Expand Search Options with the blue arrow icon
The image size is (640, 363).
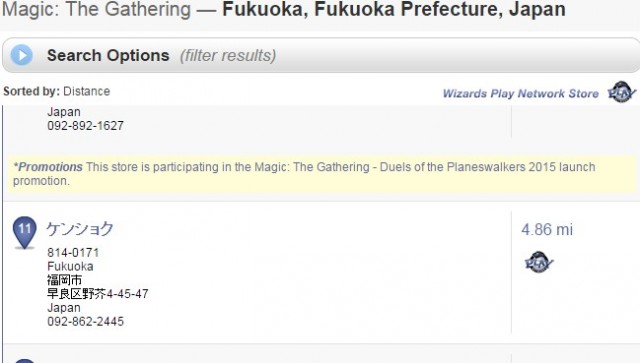point(22,55)
